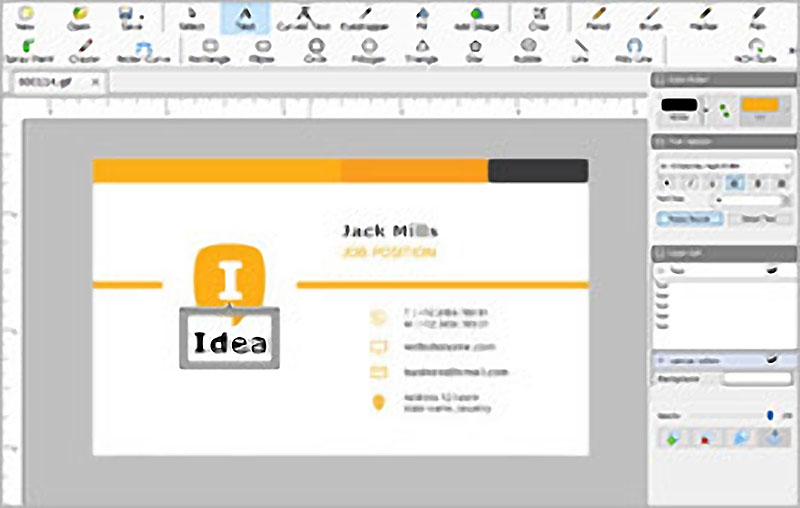800x508 pixels.
Task: Pick the Marker tool
Action: (705, 18)
